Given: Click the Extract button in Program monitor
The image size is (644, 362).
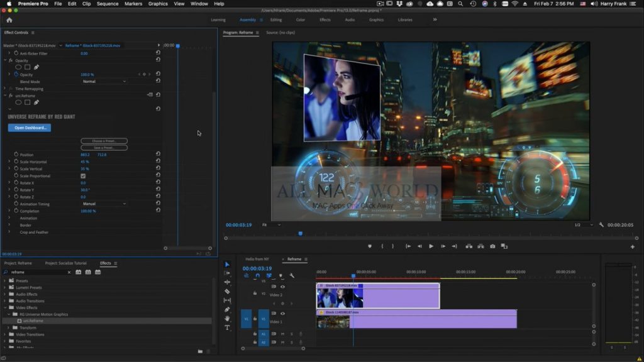Looking at the screenshot, I should coord(480,246).
